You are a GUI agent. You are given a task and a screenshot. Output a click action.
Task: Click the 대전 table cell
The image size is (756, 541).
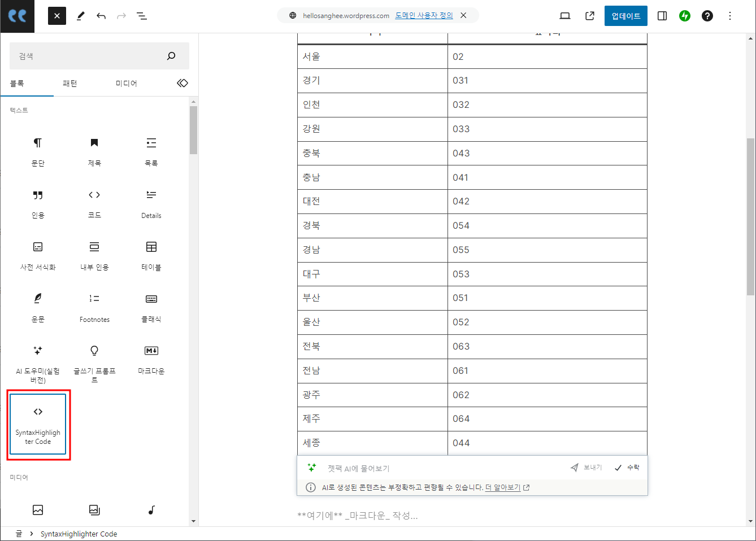372,202
